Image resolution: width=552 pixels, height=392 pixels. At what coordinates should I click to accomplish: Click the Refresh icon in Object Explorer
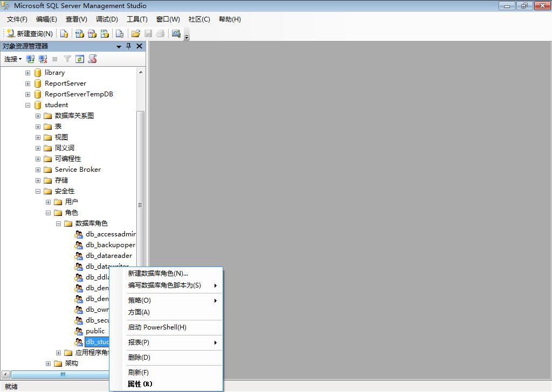pyautogui.click(x=80, y=59)
